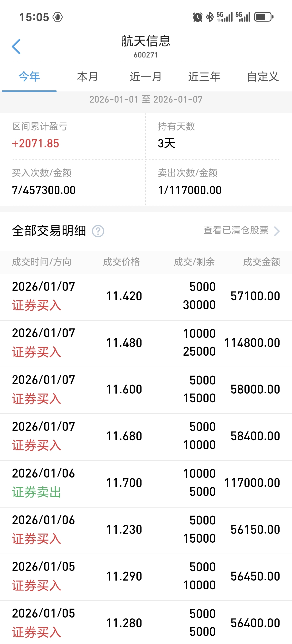
Task: Open the 查看已清仓股票 link
Action: point(236,230)
